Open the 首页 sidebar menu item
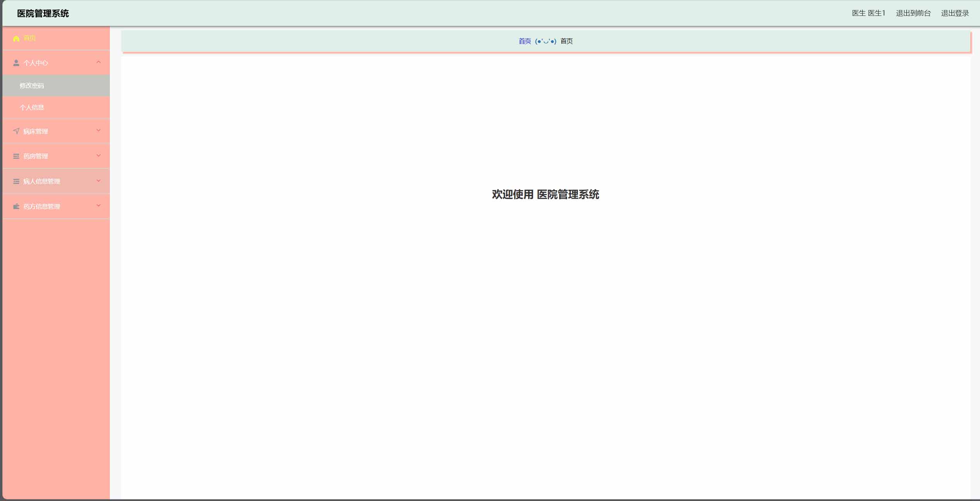The height and width of the screenshot is (501, 980). (56, 38)
